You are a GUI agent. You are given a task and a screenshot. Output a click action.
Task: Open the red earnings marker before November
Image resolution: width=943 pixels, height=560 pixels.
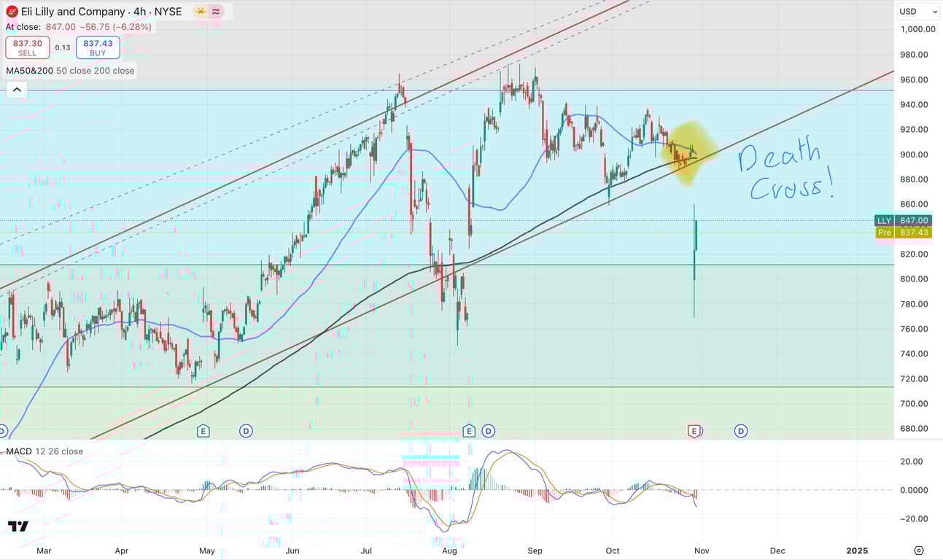694,431
